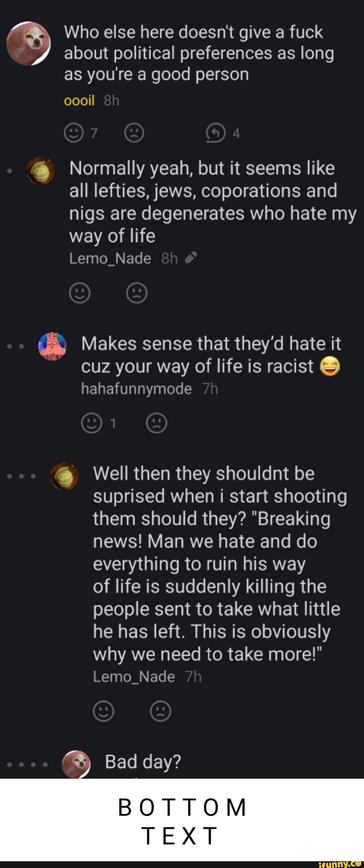
Task: Click the smile icon under Lemo_Nade's second reply
Action: point(103,711)
